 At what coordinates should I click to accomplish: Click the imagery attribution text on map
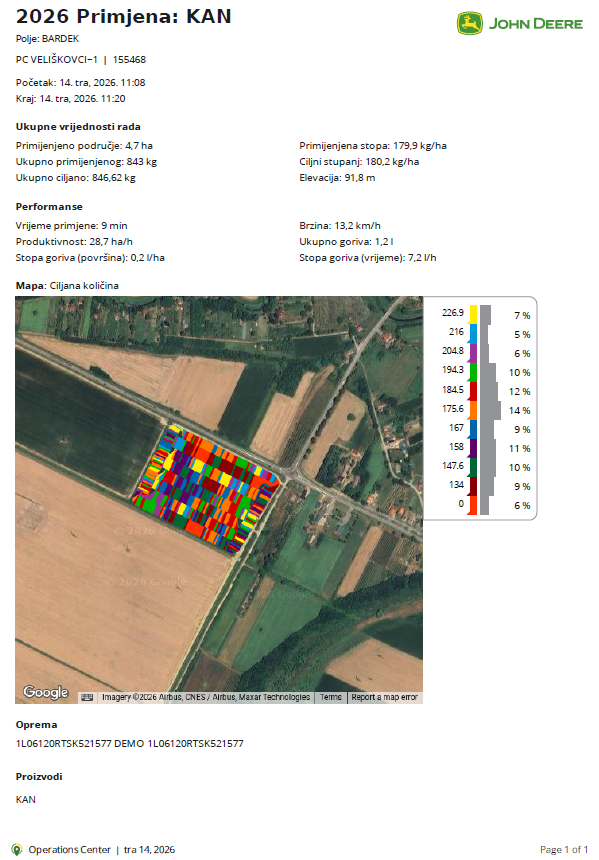point(206,697)
